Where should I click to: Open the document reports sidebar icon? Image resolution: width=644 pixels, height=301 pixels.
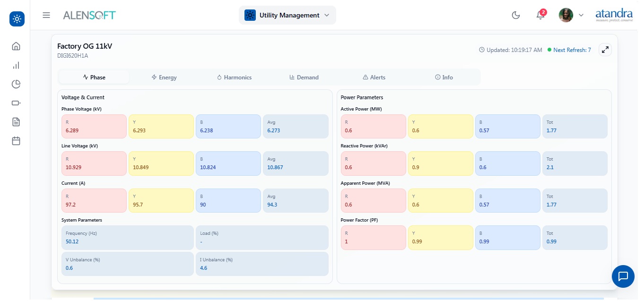16,122
